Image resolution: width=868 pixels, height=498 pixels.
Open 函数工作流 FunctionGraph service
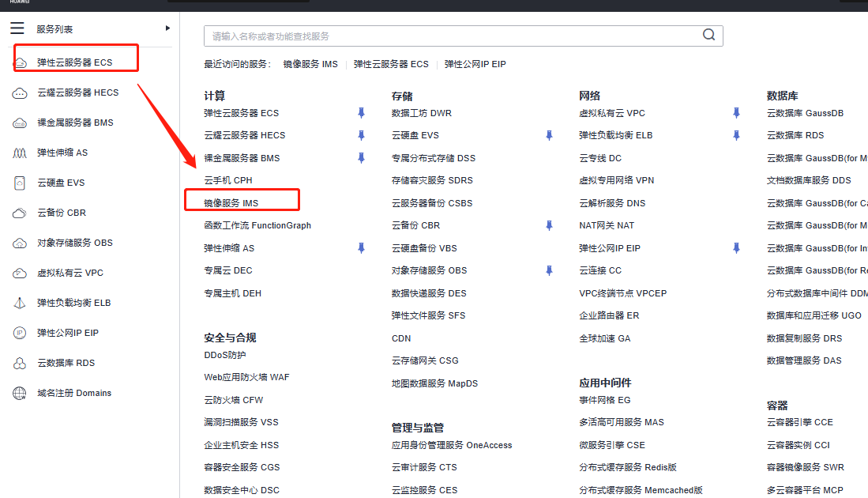[257, 225]
